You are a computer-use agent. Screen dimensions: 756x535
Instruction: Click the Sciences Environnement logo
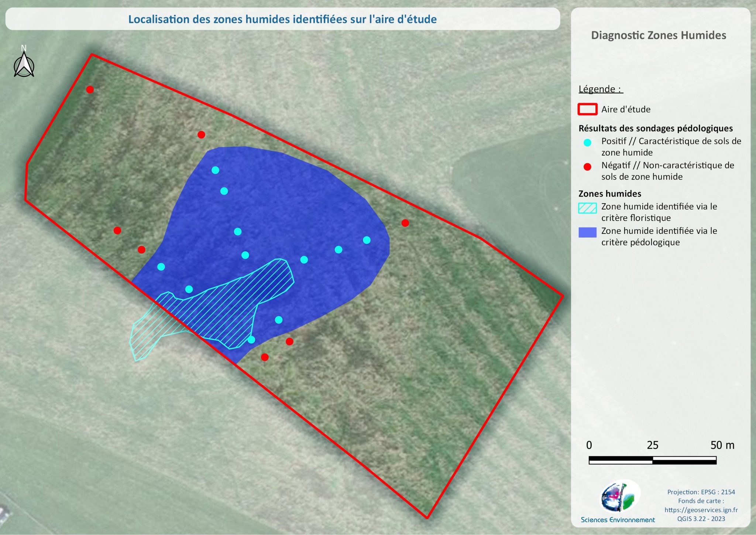click(x=620, y=497)
